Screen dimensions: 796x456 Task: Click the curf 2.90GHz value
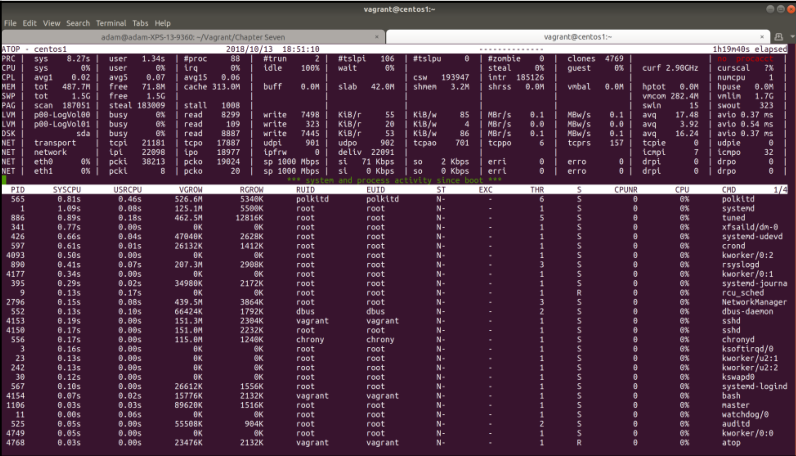pyautogui.click(x=670, y=68)
